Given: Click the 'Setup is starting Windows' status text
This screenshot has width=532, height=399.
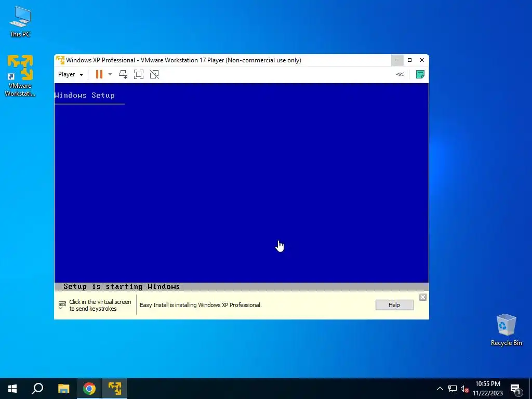Looking at the screenshot, I should coord(122,286).
